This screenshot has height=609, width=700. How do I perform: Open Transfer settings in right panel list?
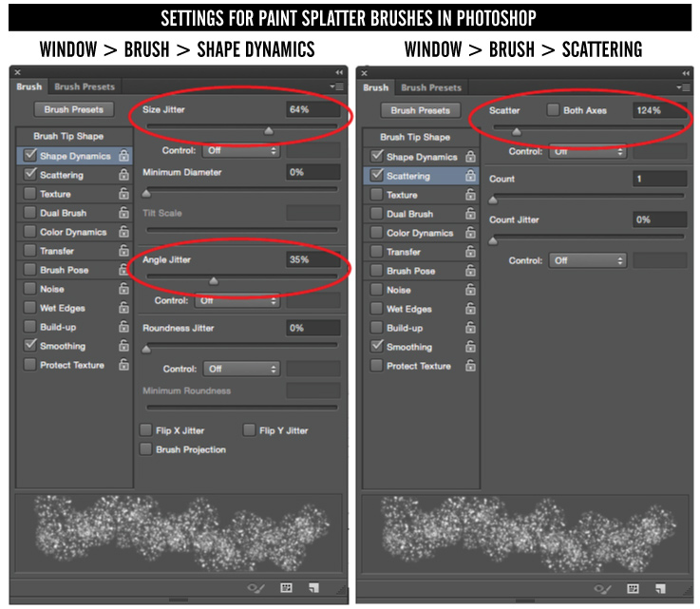coord(404,252)
